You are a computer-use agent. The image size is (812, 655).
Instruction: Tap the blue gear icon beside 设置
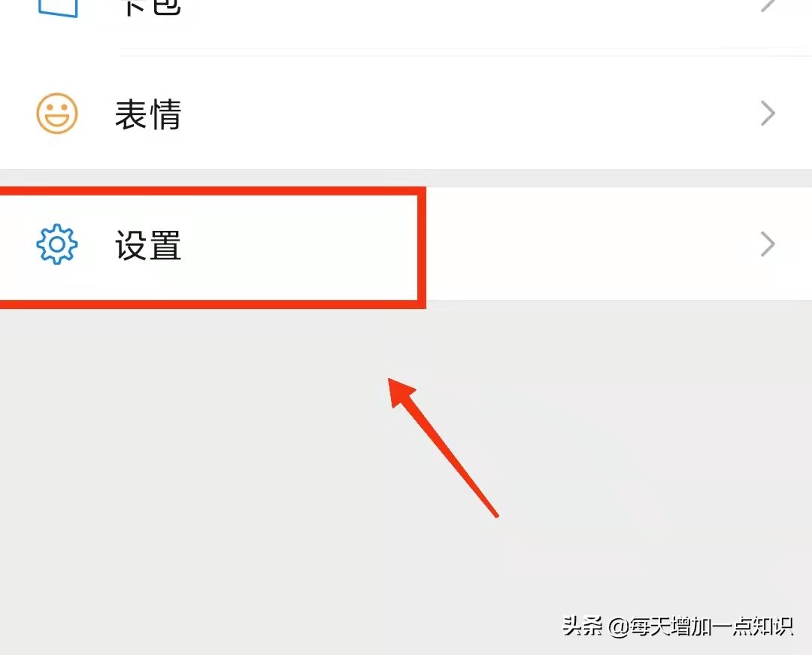(57, 244)
